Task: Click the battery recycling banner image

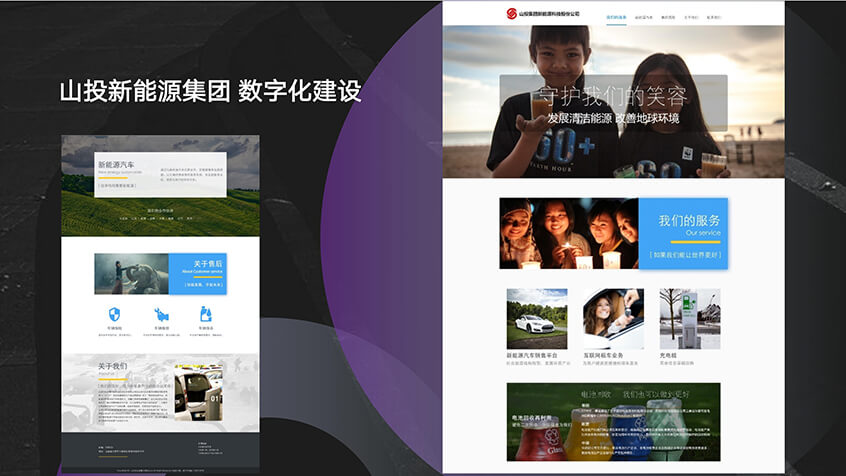Action: (612, 421)
